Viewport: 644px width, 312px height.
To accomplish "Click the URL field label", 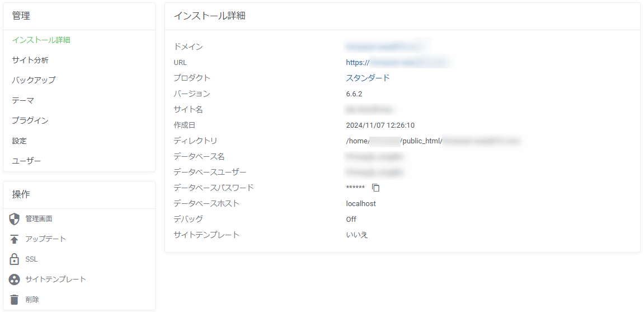I will (x=180, y=63).
